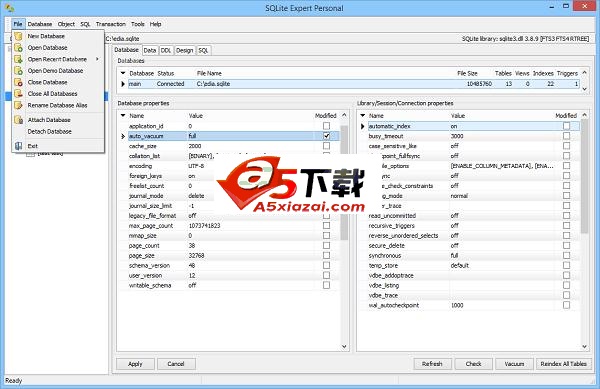
Task: Click the Rename Database Alias icon
Action: point(18,105)
